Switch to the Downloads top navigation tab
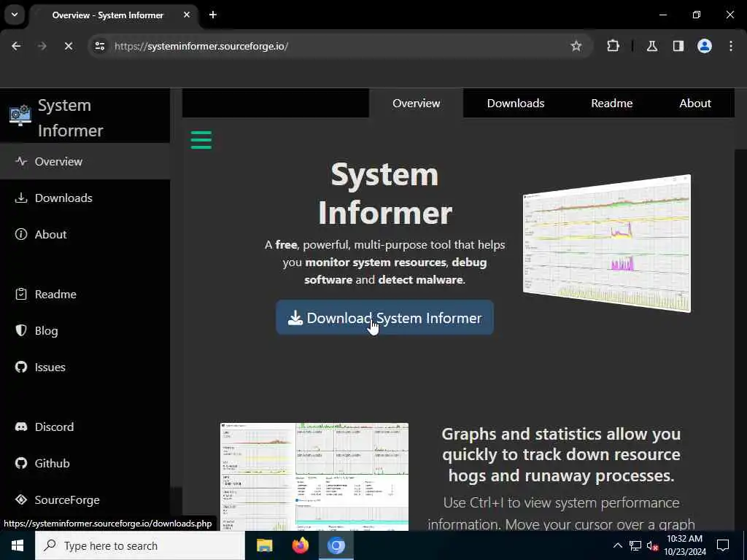 click(x=516, y=103)
